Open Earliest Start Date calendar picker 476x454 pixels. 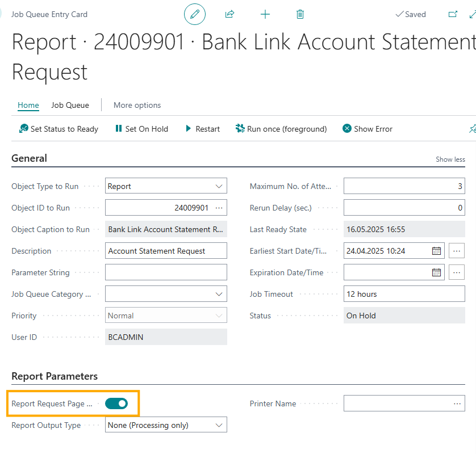coord(436,251)
